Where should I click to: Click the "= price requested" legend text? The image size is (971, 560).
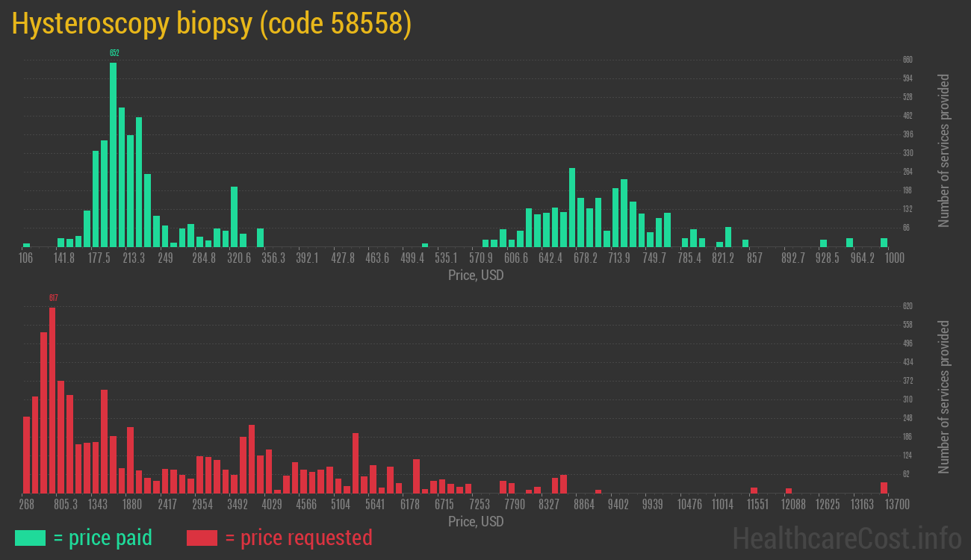click(x=298, y=538)
